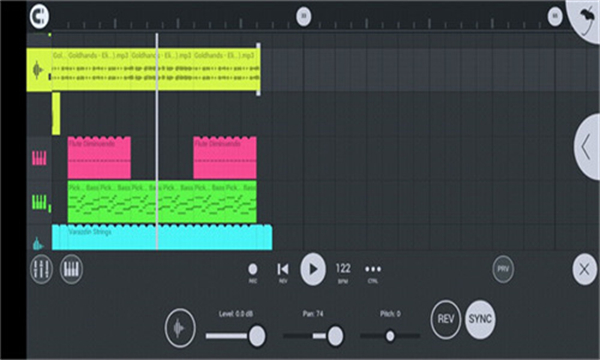Screen dimensions: 600x360
Task: Toggle the REV reverse clip button
Action: [x=446, y=319]
